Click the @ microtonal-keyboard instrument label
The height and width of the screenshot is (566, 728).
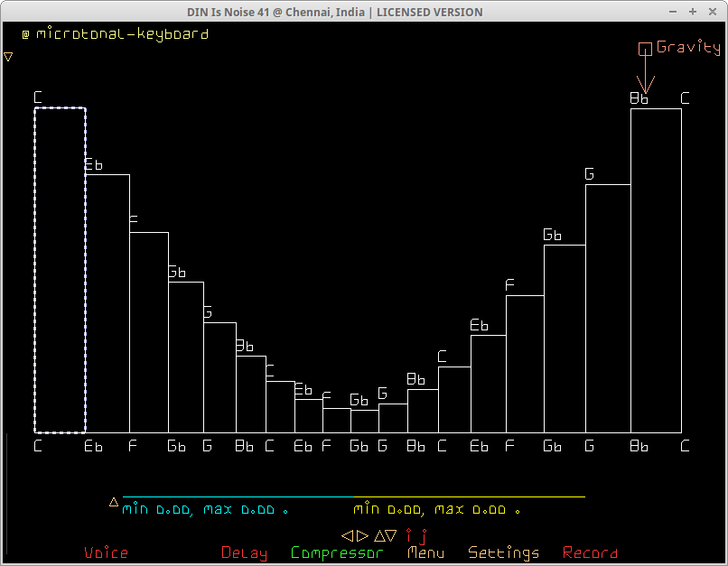115,34
